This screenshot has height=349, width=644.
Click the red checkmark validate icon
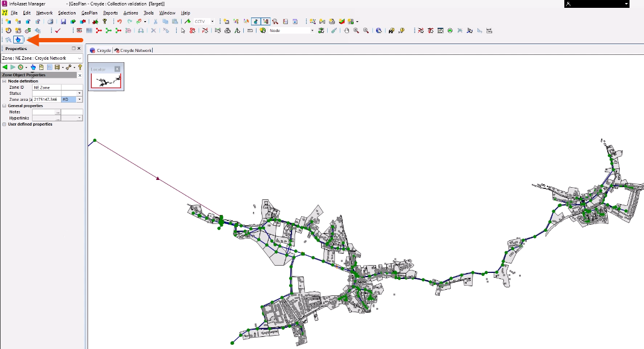pyautogui.click(x=58, y=30)
